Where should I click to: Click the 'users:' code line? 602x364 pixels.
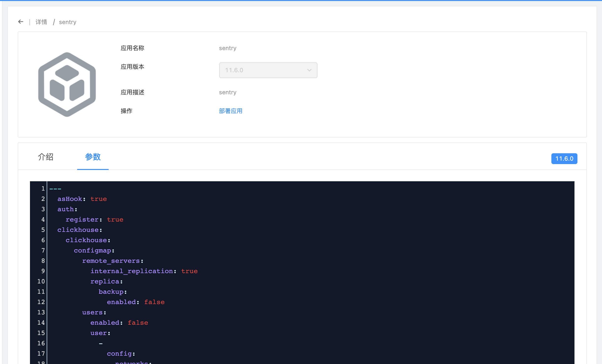pyautogui.click(x=94, y=312)
